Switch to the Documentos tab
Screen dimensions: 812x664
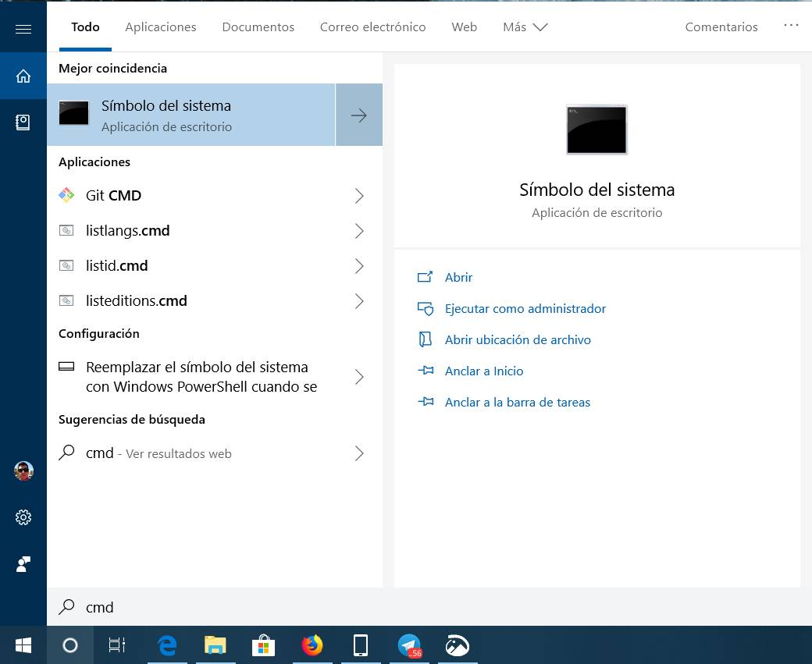[258, 27]
